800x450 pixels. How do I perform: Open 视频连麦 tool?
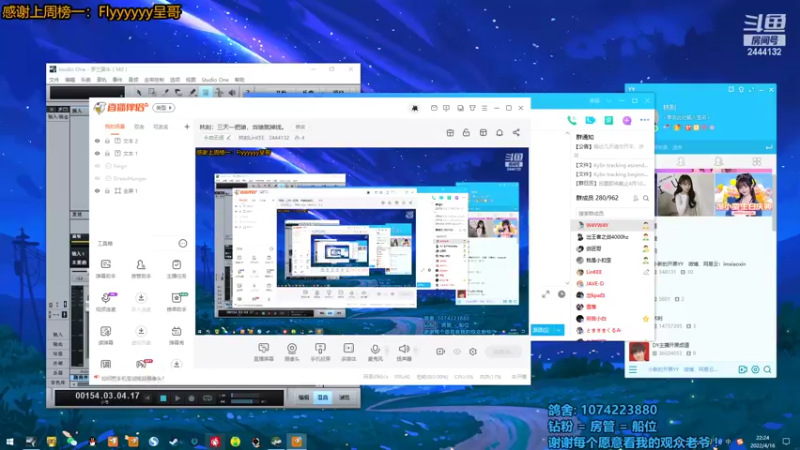tap(106, 302)
